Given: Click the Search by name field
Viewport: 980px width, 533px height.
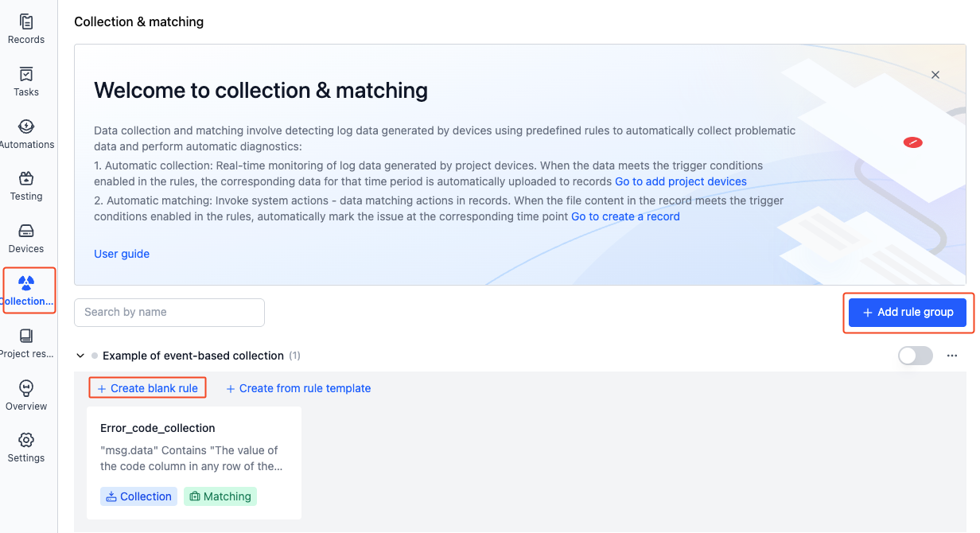Looking at the screenshot, I should [x=169, y=312].
